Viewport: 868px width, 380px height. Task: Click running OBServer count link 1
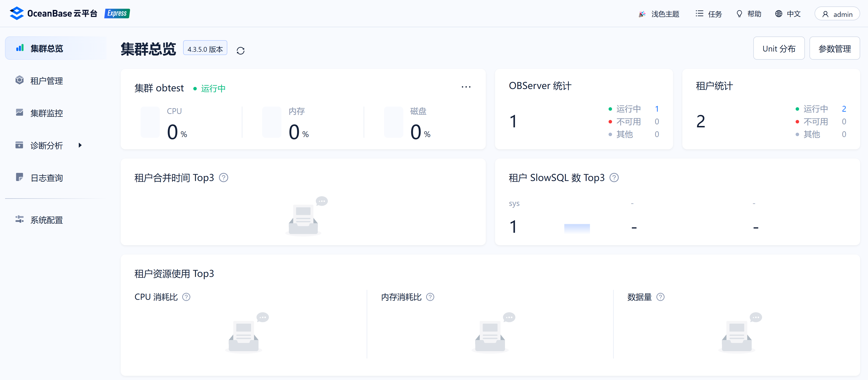tap(657, 109)
